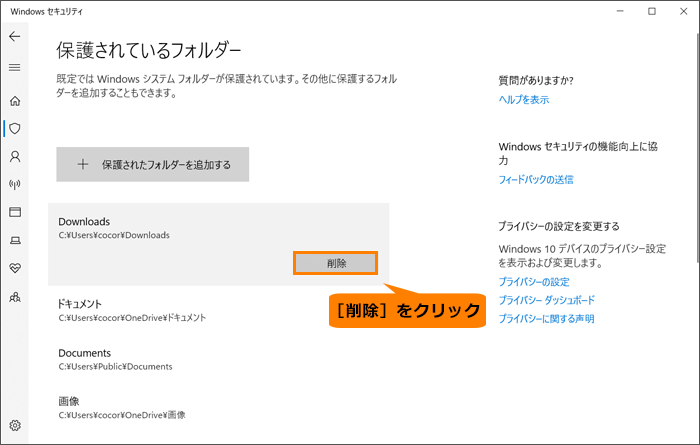This screenshot has width=700, height=445.
Task: Click path C:¥Users¥cocor¥Downloads
Action: (x=114, y=235)
